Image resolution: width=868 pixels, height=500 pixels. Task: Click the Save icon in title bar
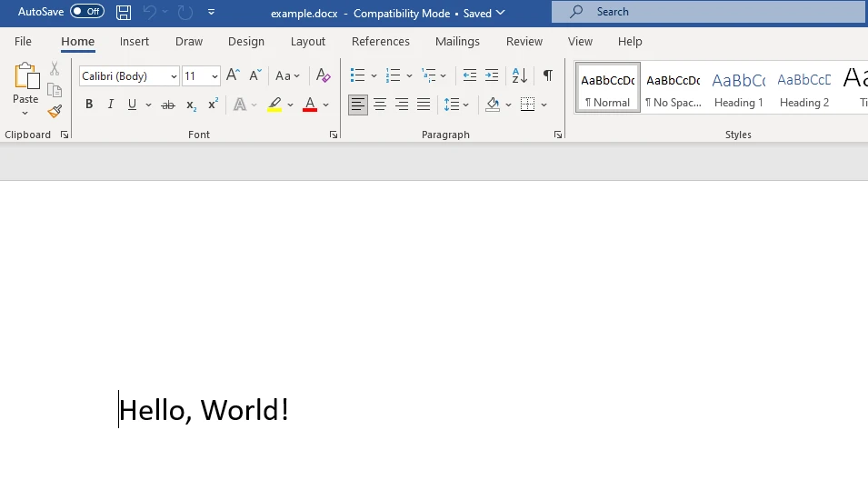pos(124,12)
